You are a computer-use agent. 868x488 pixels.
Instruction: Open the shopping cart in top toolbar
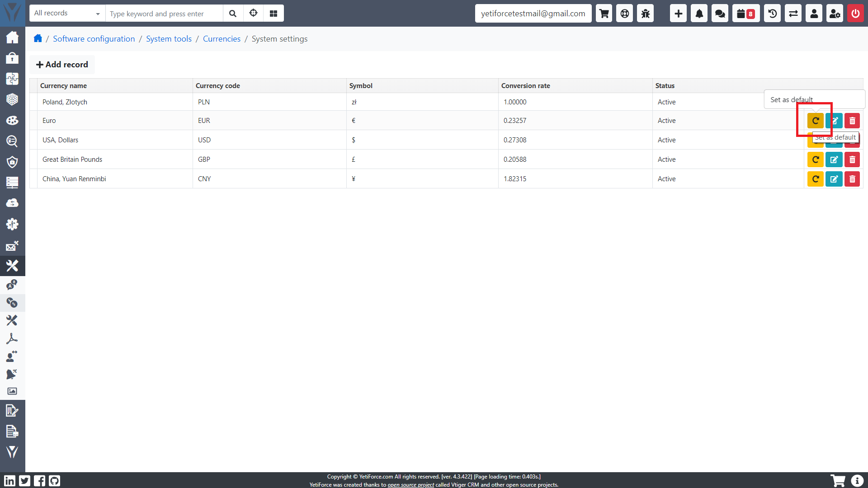[x=604, y=14]
